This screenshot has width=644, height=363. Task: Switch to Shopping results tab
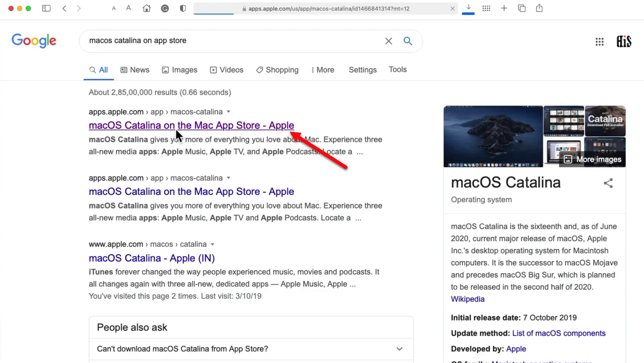coord(277,70)
